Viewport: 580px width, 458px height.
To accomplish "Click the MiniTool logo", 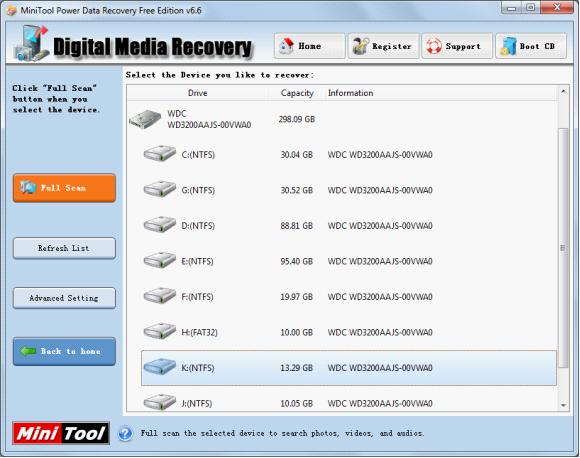I will coord(61,433).
